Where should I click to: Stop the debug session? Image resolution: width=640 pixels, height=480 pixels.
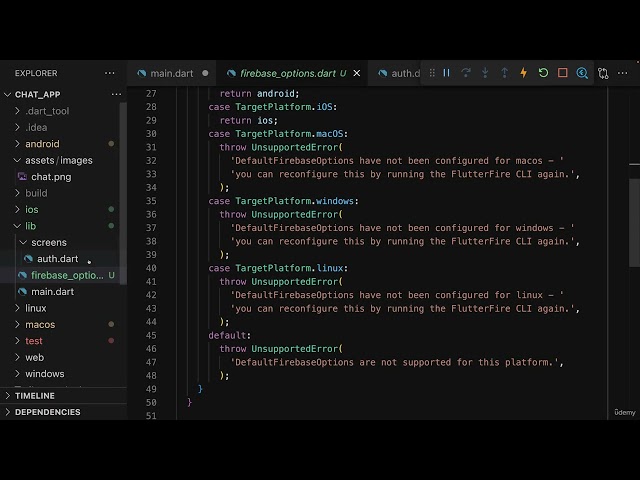point(563,73)
